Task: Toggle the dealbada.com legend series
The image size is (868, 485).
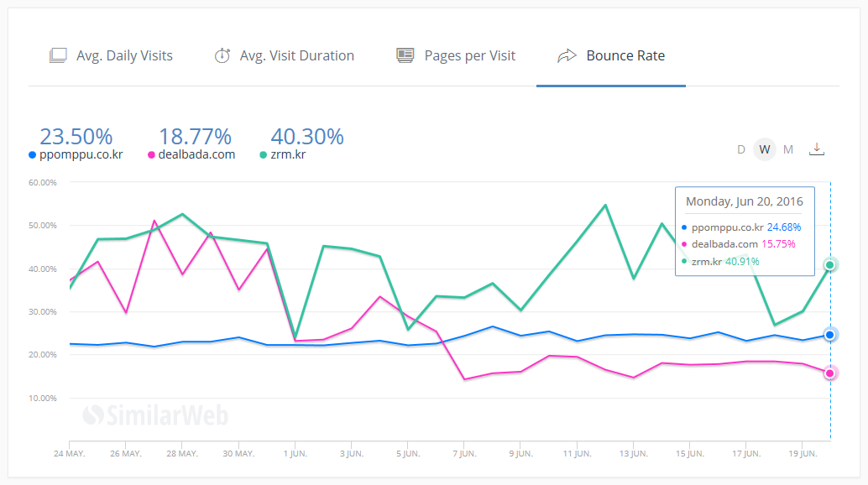Action: (196, 154)
